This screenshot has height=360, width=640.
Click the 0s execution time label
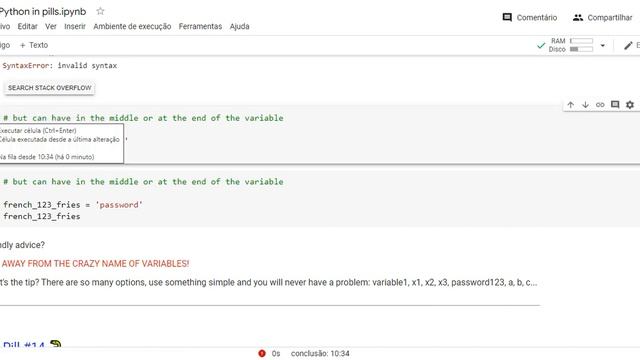pyautogui.click(x=276, y=353)
